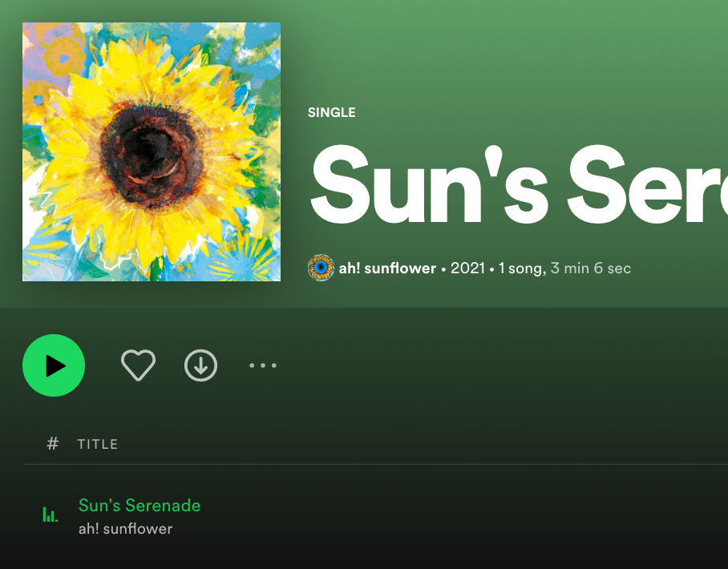Download the single with the arrow icon
Screen dimensions: 728x569
pos(200,365)
